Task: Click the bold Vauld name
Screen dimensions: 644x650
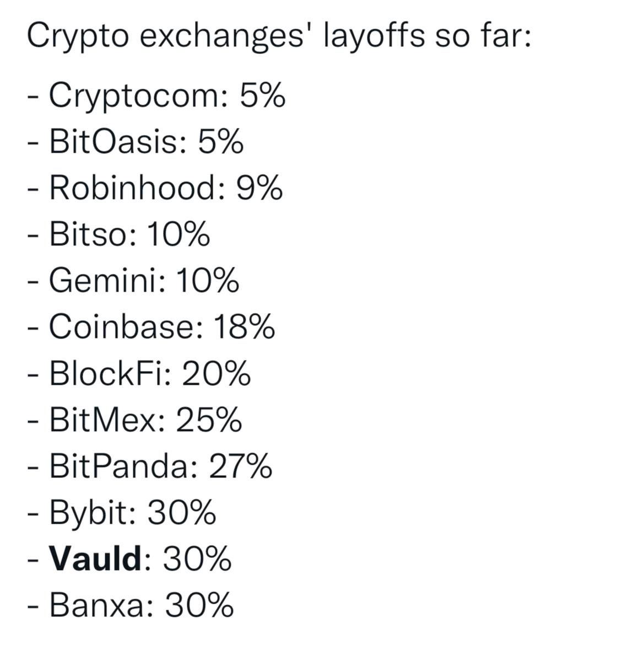Action: pyautogui.click(x=96, y=559)
